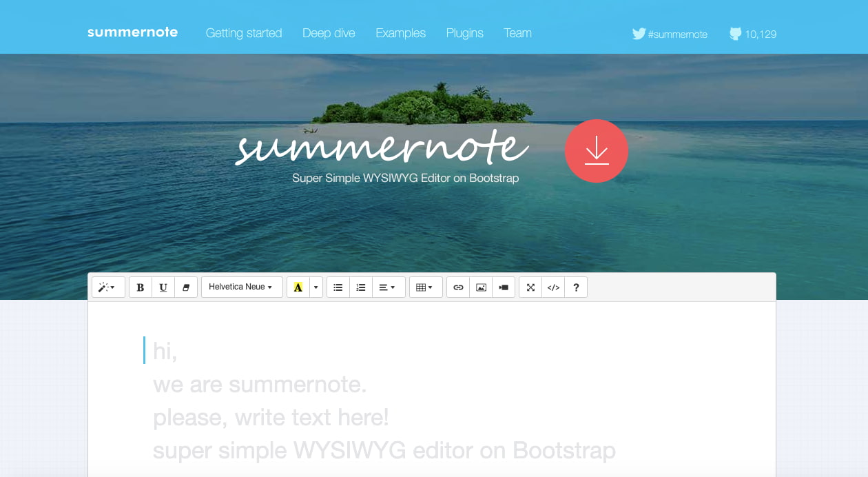Apply the yellow highlight color swatch
Image resolution: width=868 pixels, height=477 pixels.
pyautogui.click(x=298, y=287)
